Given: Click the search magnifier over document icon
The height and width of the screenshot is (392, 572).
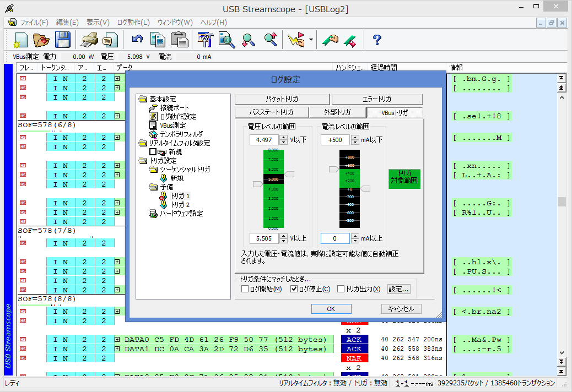Looking at the screenshot, I should [x=226, y=40].
